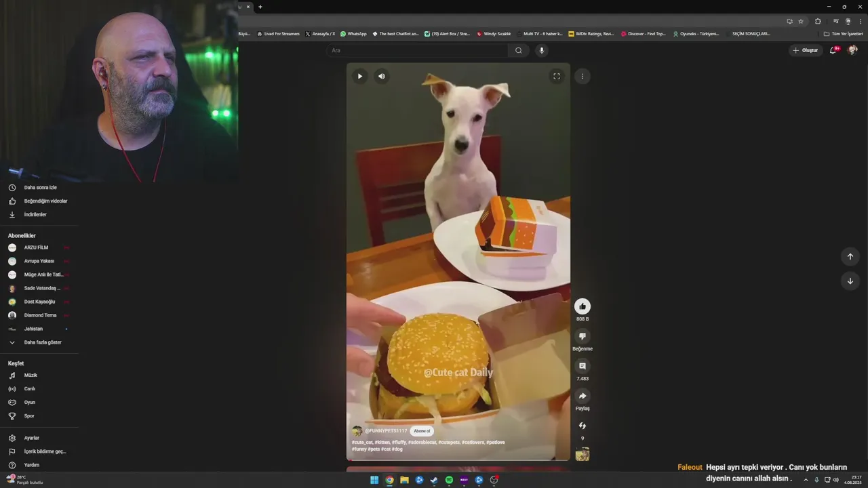
Task: Subscribe via the Abone ol button
Action: (422, 431)
